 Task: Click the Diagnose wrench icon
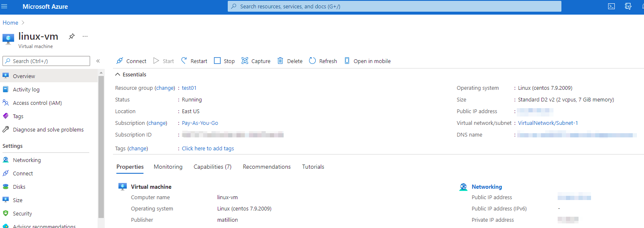point(5,129)
